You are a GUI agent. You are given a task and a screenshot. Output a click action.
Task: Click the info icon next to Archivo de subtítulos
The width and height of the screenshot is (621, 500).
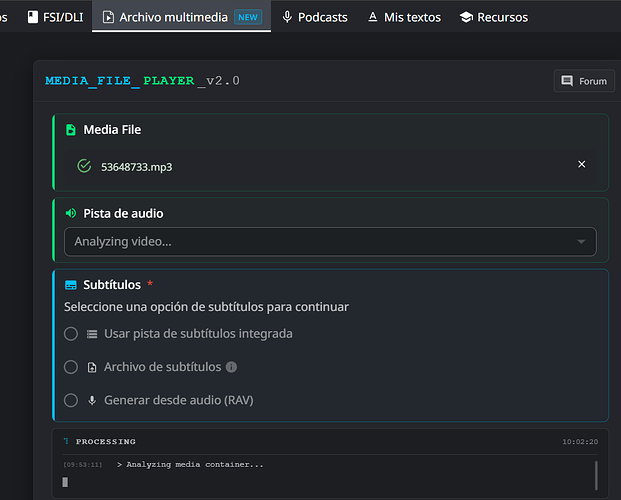(231, 367)
